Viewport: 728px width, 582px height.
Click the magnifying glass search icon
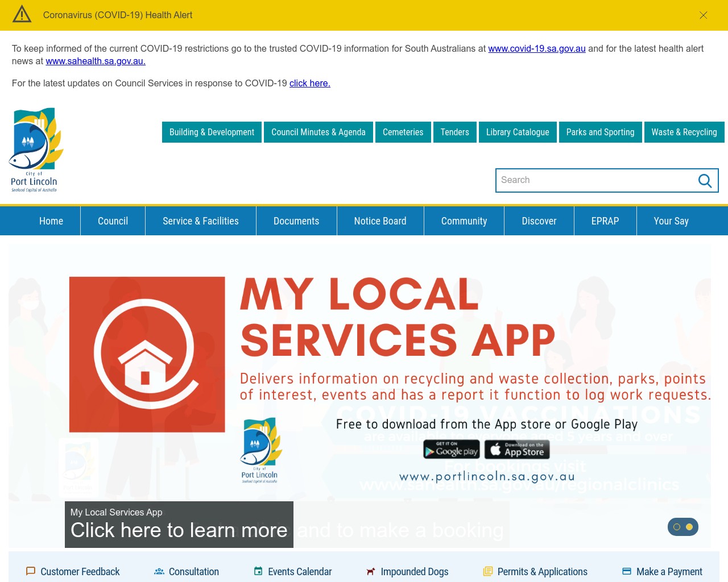[705, 181]
